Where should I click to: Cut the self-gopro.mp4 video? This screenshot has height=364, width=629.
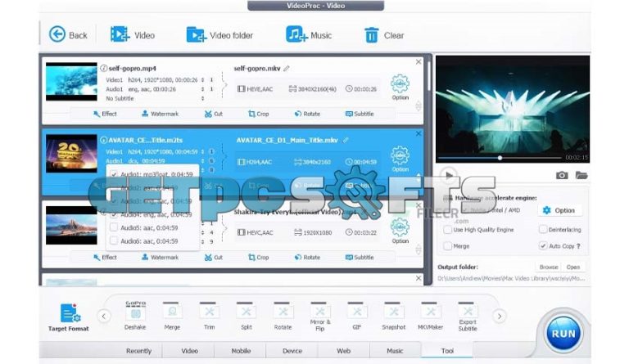[x=214, y=114]
